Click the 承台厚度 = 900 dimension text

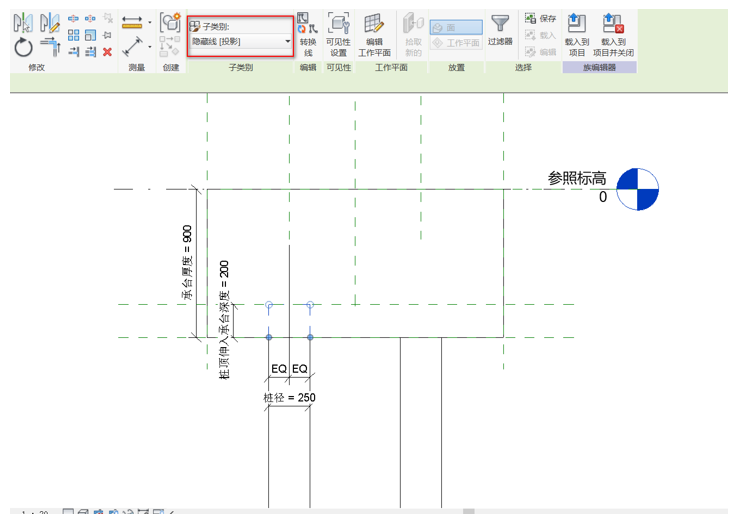click(187, 263)
